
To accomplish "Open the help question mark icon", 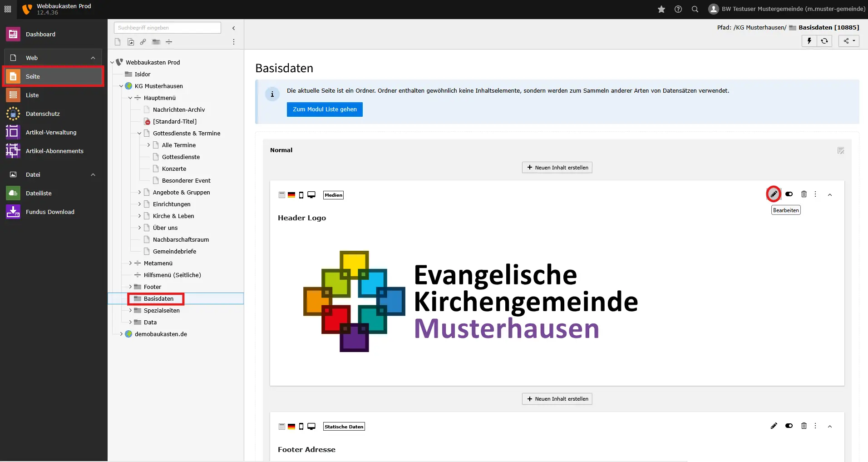I will point(678,9).
